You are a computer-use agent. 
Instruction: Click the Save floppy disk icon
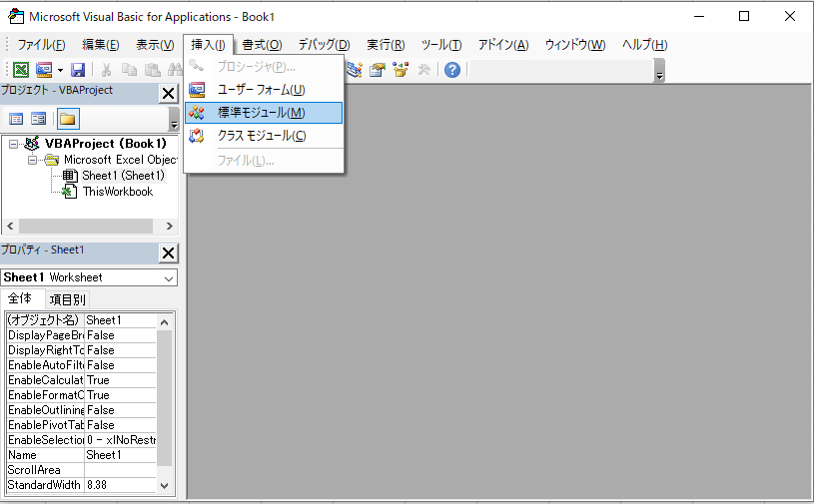tap(78, 70)
